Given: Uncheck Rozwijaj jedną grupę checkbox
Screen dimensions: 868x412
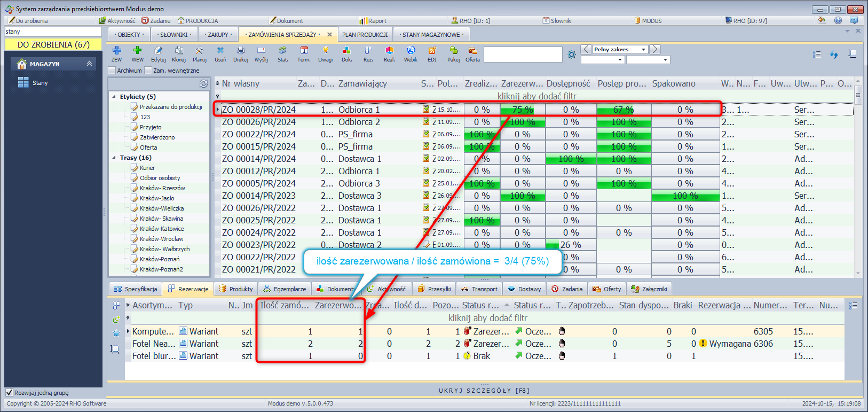Looking at the screenshot, I should point(9,393).
